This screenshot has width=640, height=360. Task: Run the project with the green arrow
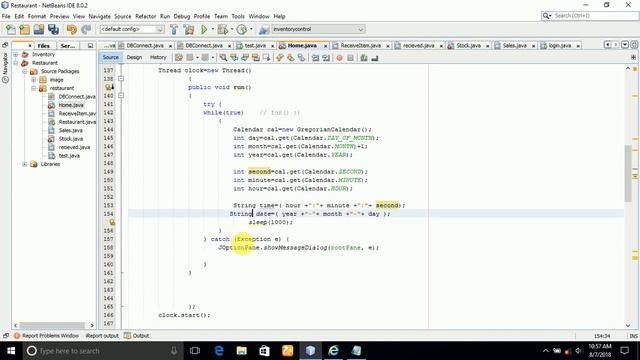coord(204,29)
